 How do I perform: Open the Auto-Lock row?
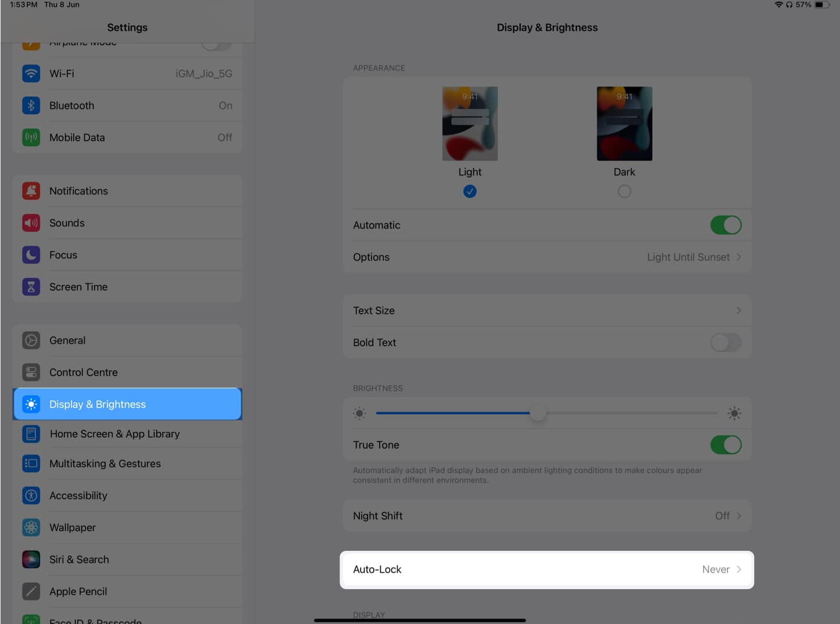coord(547,569)
